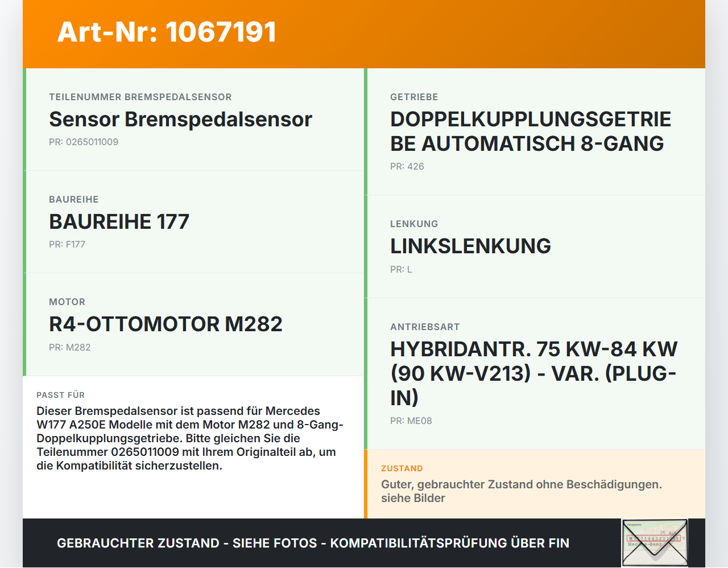Click the 'MOTOR' label

pos(67,302)
